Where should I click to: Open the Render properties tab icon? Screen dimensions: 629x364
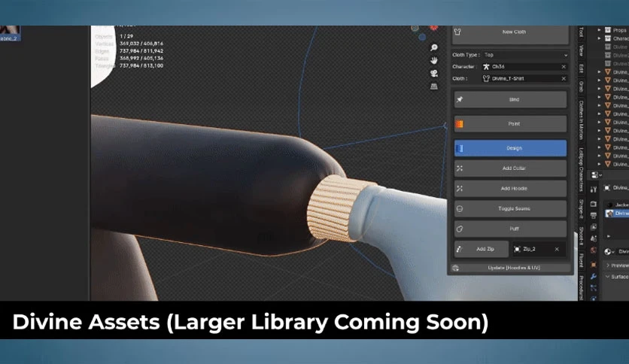[594, 204]
